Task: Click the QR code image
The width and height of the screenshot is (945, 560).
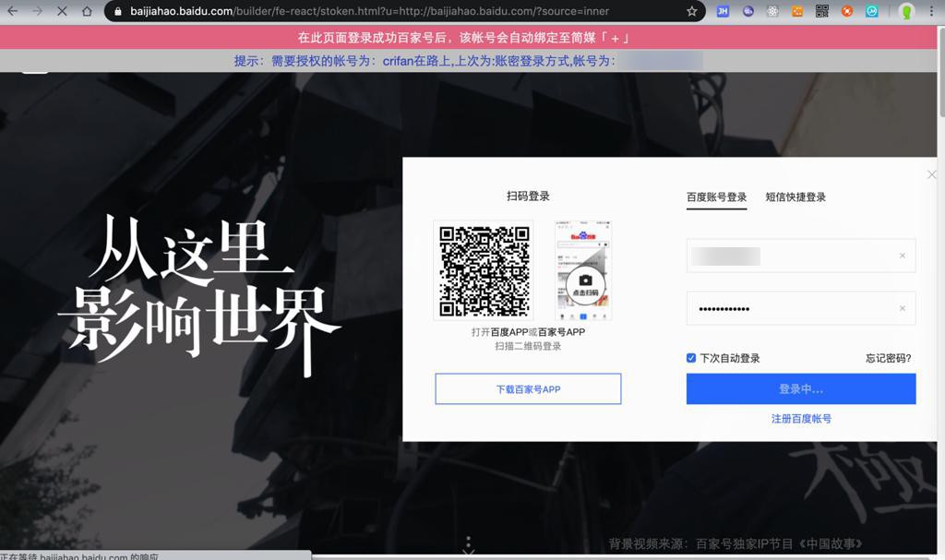Action: (x=484, y=270)
